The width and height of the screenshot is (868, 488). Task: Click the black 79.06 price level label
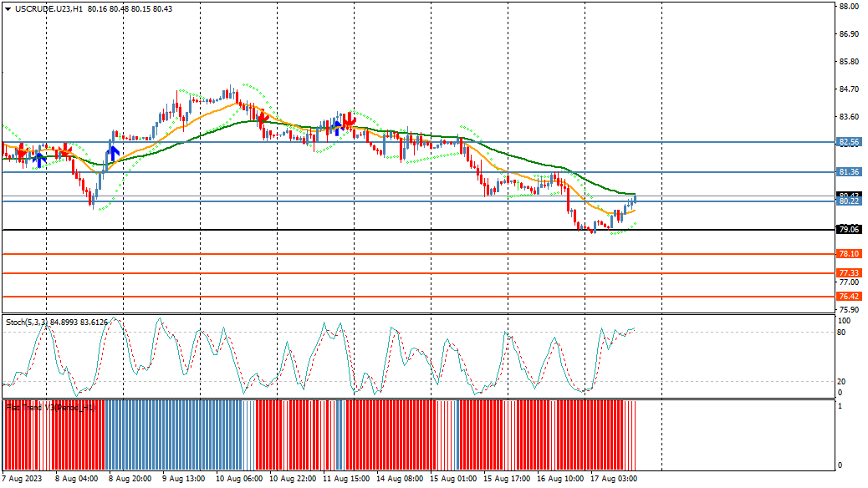(849, 230)
